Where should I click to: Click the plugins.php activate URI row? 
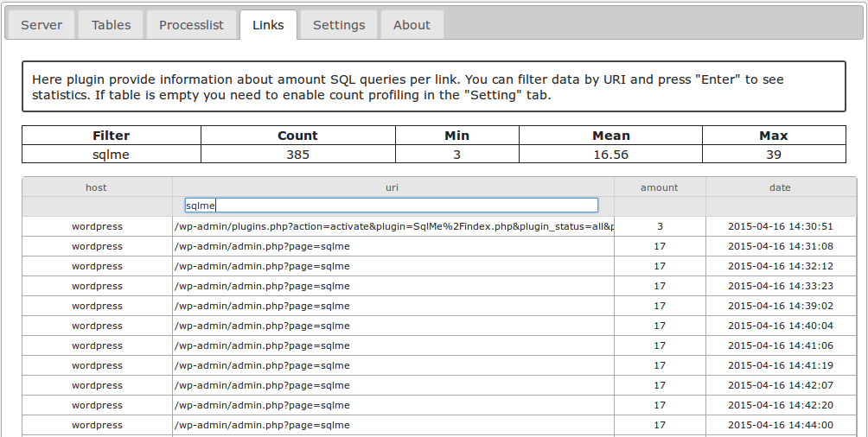[x=393, y=226]
